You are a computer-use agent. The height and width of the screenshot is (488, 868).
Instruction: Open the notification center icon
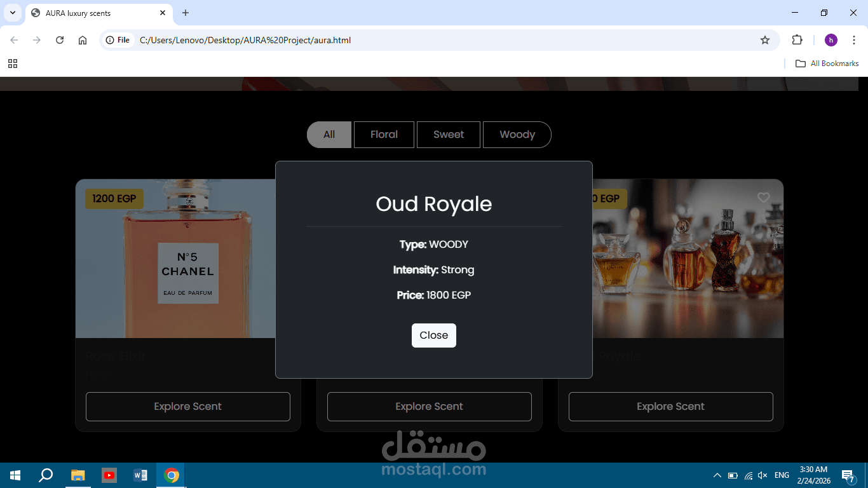(x=848, y=475)
